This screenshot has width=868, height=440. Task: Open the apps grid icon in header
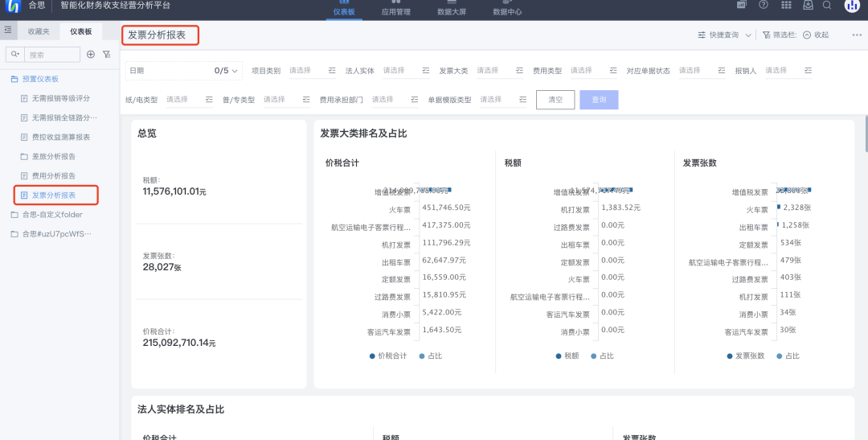[x=786, y=5]
